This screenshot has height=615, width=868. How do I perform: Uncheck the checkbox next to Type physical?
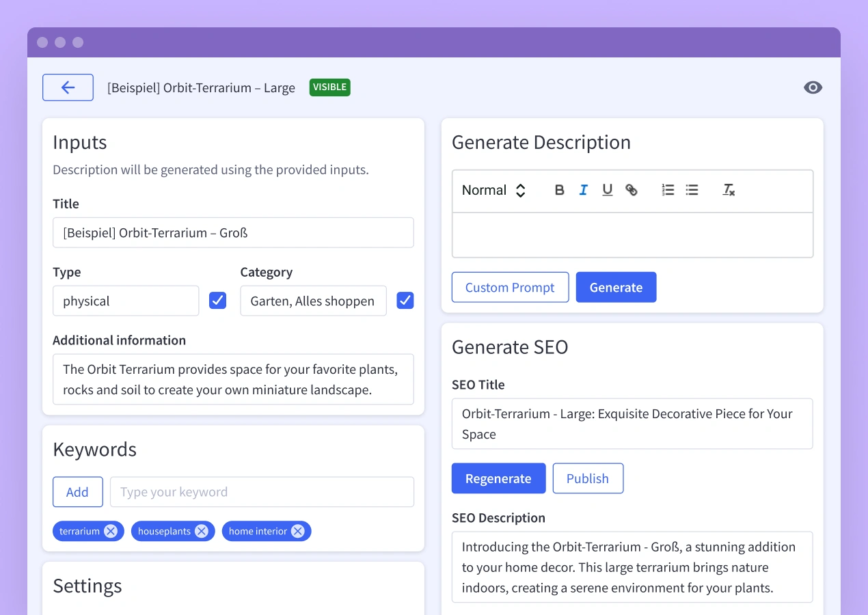(217, 300)
